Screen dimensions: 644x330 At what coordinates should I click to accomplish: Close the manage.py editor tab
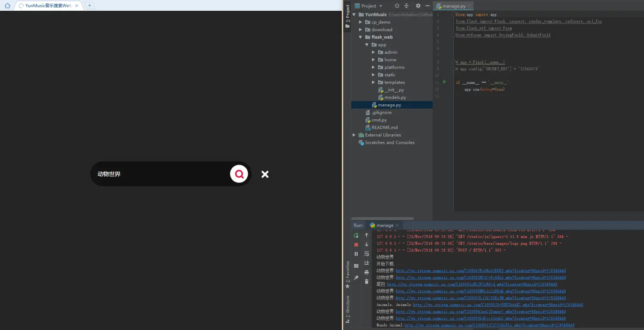(469, 6)
